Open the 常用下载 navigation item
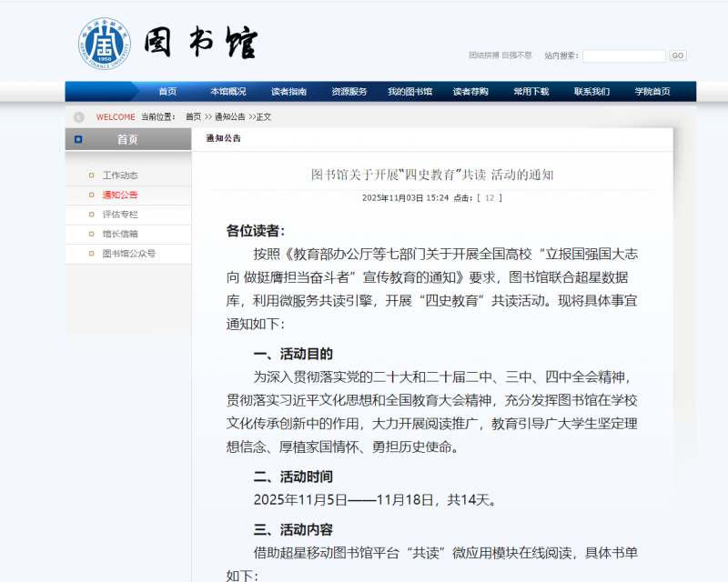 pos(531,92)
